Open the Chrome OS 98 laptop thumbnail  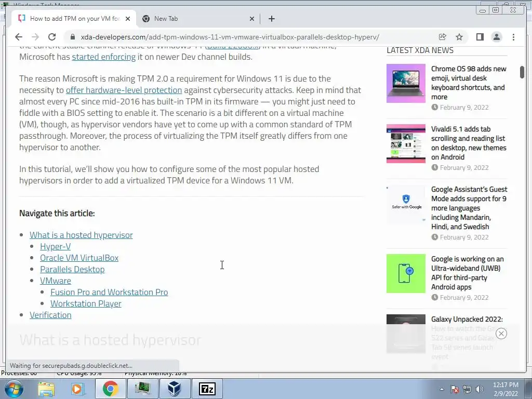(x=406, y=83)
